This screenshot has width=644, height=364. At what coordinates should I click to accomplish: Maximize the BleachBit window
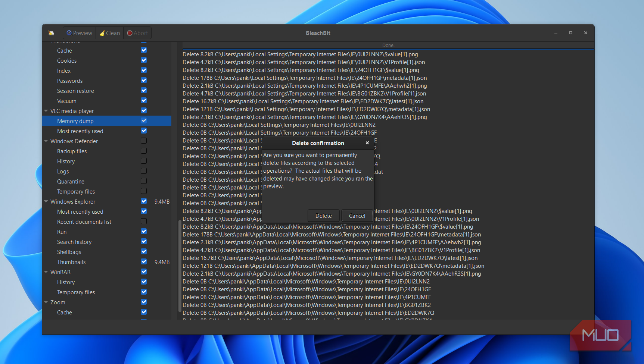(x=571, y=33)
